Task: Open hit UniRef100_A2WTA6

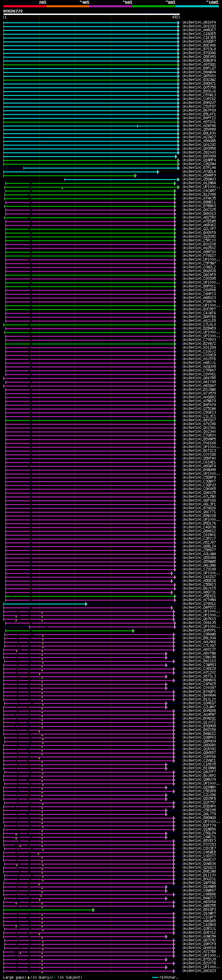Action: tap(199, 126)
